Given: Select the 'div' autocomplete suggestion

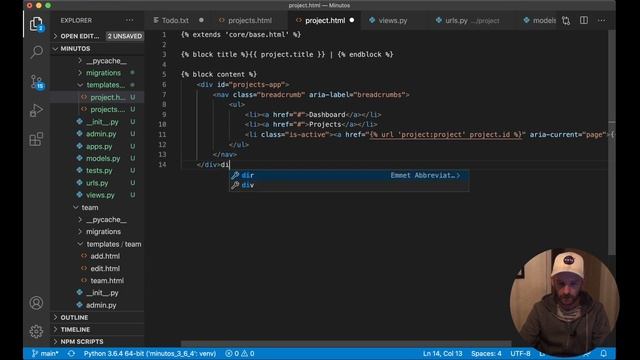Looking at the screenshot, I should pyautogui.click(x=349, y=185).
